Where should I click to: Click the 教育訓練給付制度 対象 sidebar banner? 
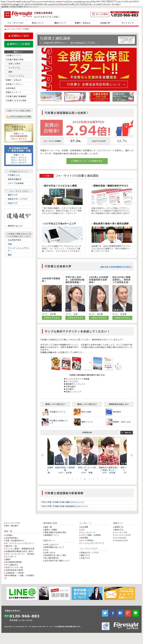(19, 155)
